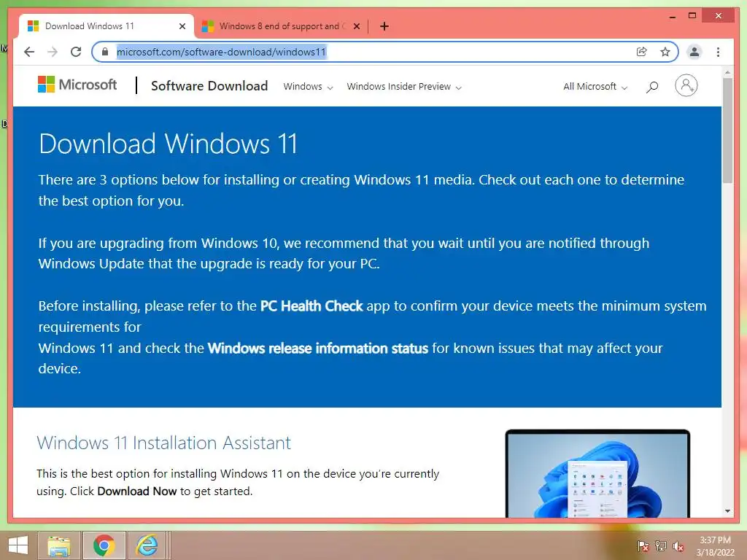This screenshot has width=747, height=560.
Task: Close the Windows 8 end of support tab
Action: coord(356,26)
